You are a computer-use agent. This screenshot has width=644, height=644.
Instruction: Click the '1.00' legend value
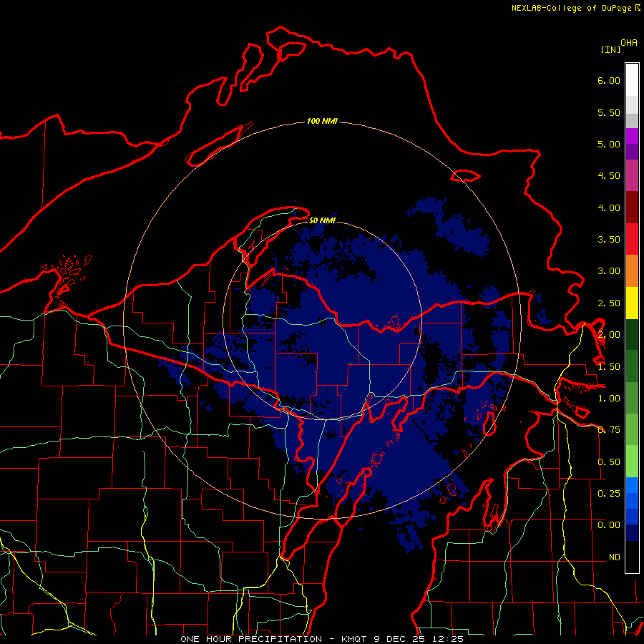coord(609,399)
